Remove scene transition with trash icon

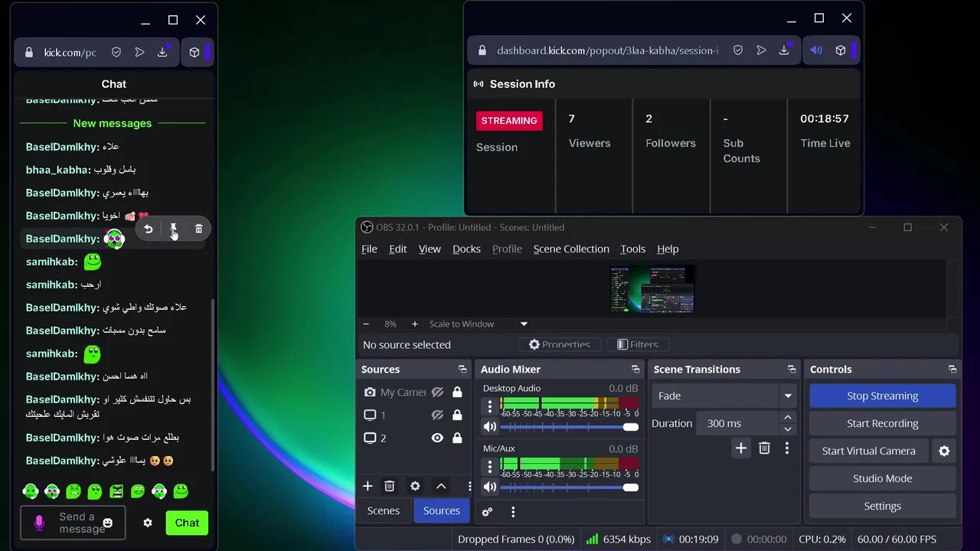point(764,448)
